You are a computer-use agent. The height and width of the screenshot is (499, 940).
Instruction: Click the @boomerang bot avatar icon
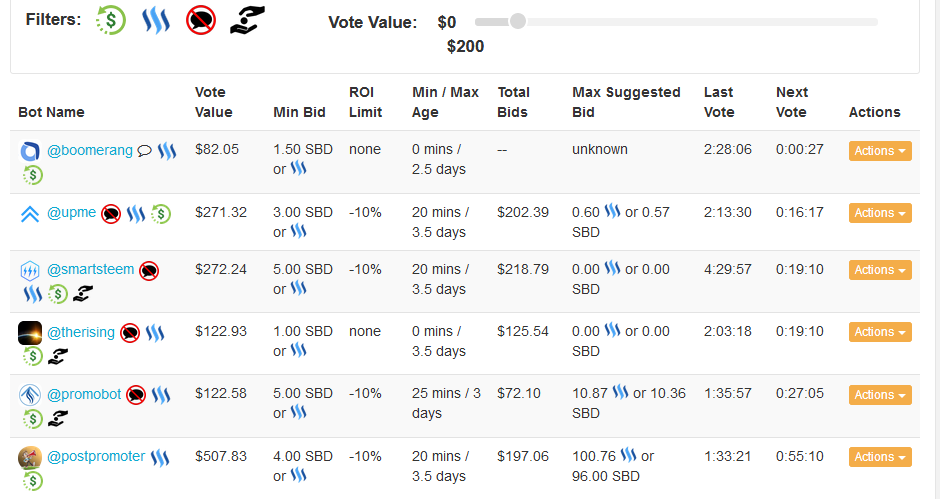click(30, 151)
